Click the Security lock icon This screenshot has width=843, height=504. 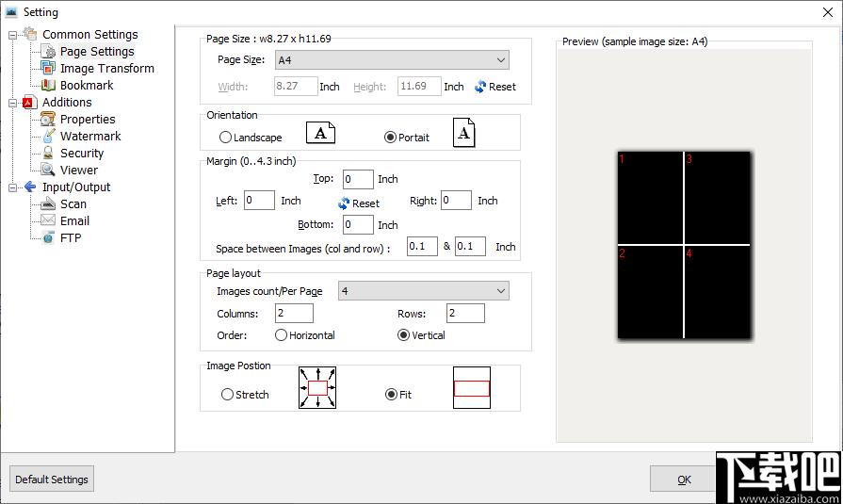48,153
